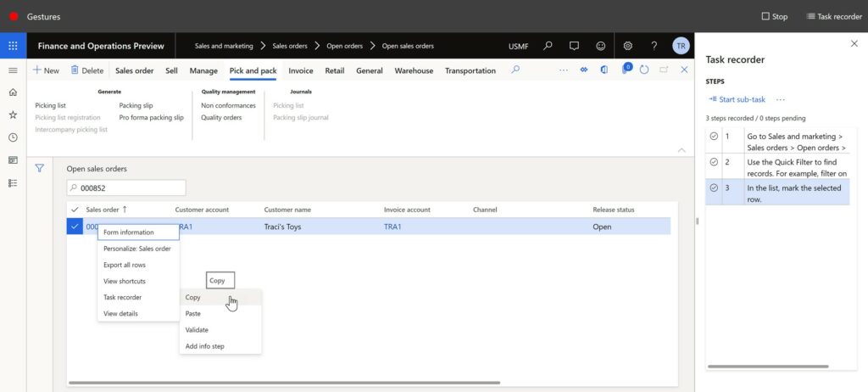The width and height of the screenshot is (868, 392).
Task: Close the Task recorder side pane
Action: pyautogui.click(x=854, y=43)
